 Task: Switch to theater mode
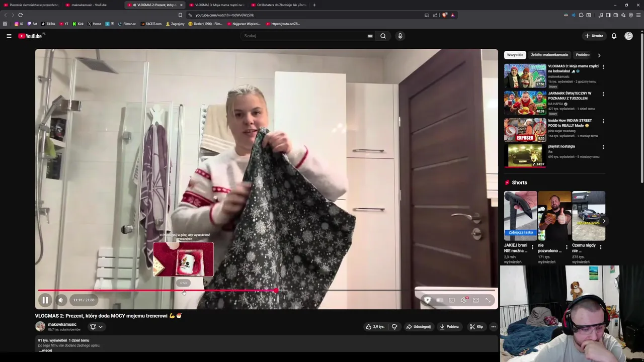(x=476, y=300)
